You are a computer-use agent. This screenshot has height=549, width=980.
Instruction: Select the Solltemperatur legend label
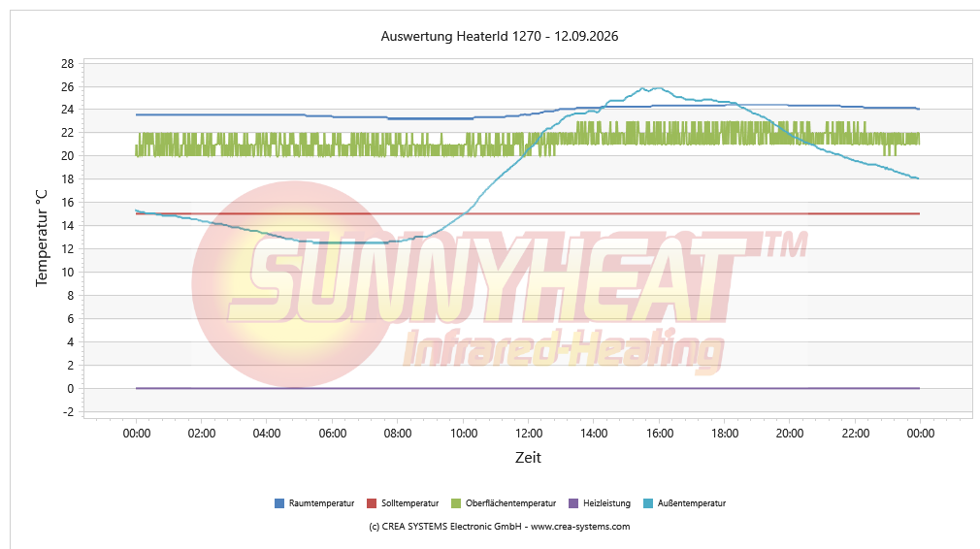(x=410, y=503)
